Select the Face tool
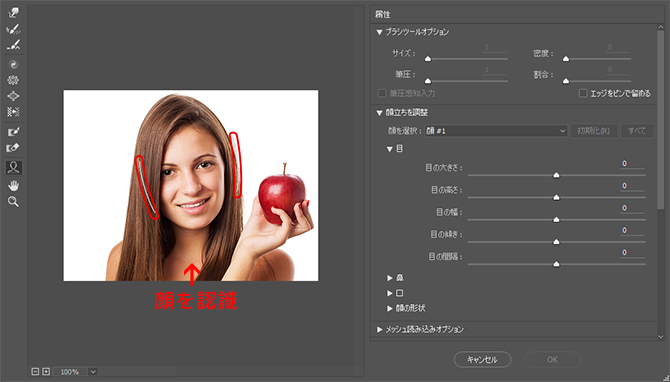This screenshot has height=382, width=670. [x=13, y=167]
